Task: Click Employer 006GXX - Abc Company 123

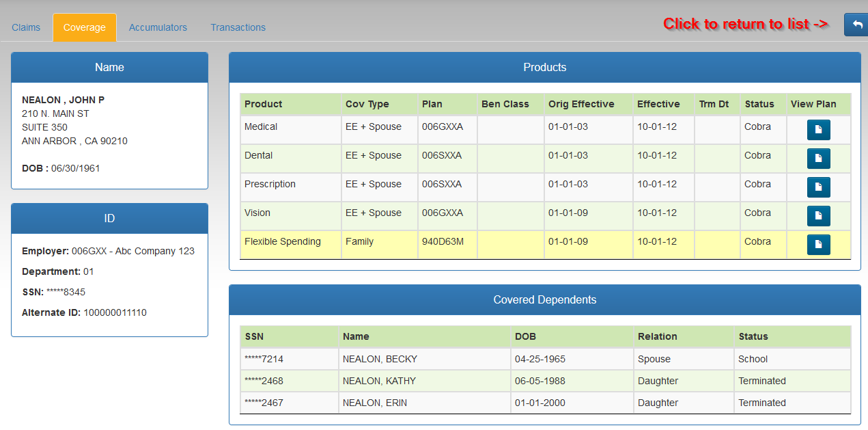Action: pos(108,251)
